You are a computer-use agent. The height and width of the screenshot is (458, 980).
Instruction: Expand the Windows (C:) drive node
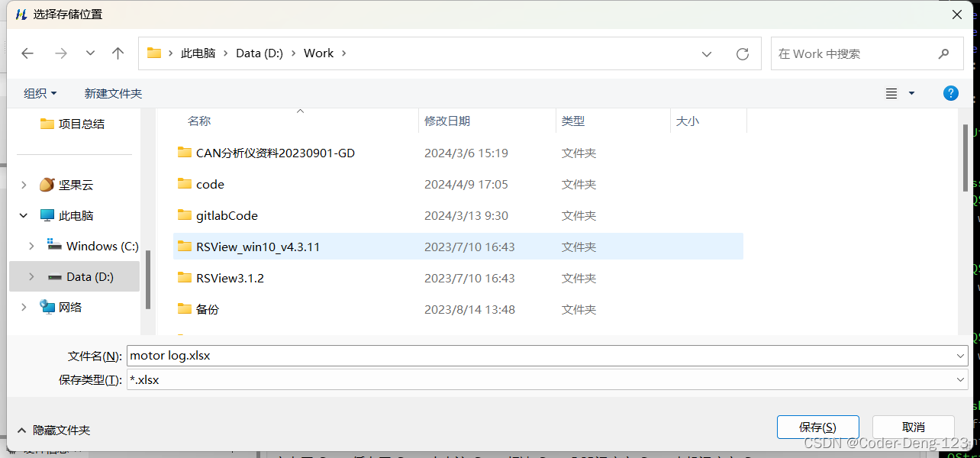(x=31, y=246)
